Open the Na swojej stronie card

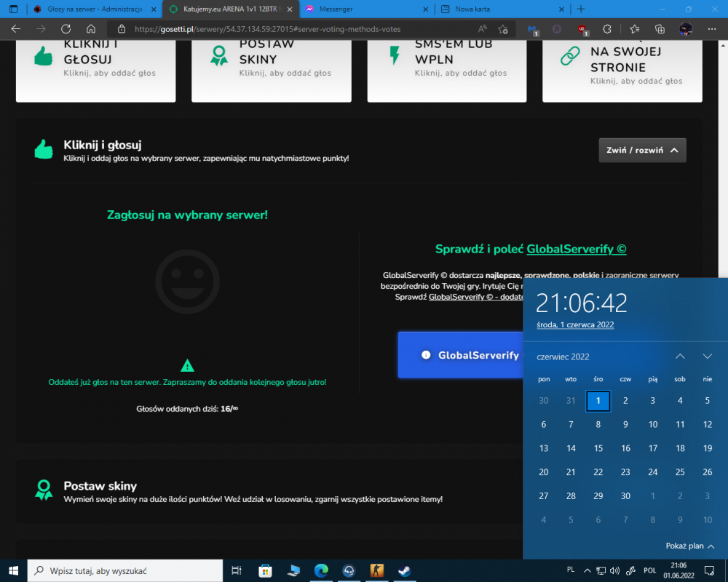[x=622, y=71]
